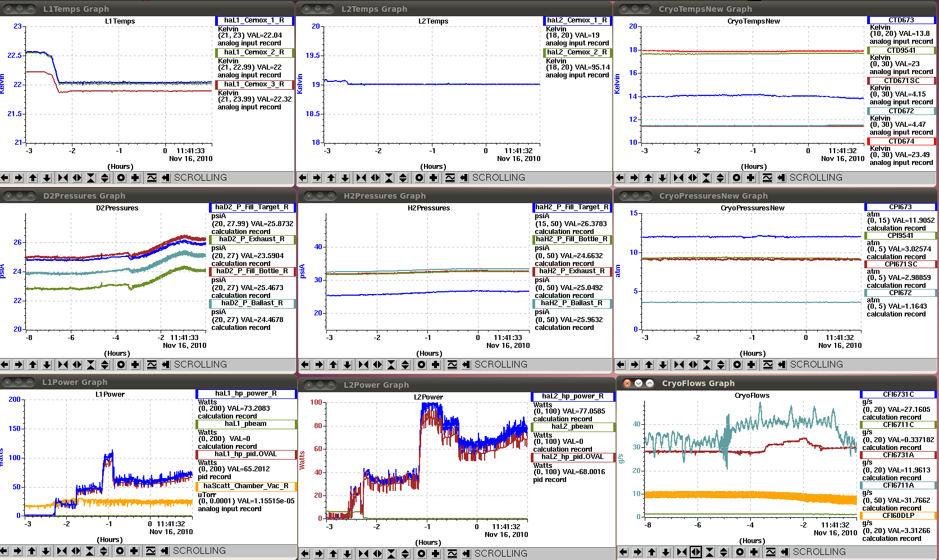Screen dimensions: 939x560
Task: Focus the L1Temps Graph window title bar
Action: 147,9
